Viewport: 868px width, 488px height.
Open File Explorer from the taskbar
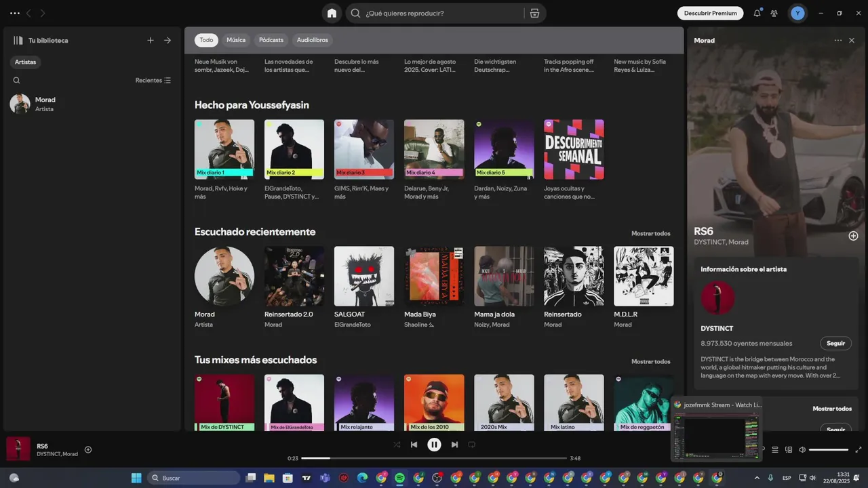point(269,478)
